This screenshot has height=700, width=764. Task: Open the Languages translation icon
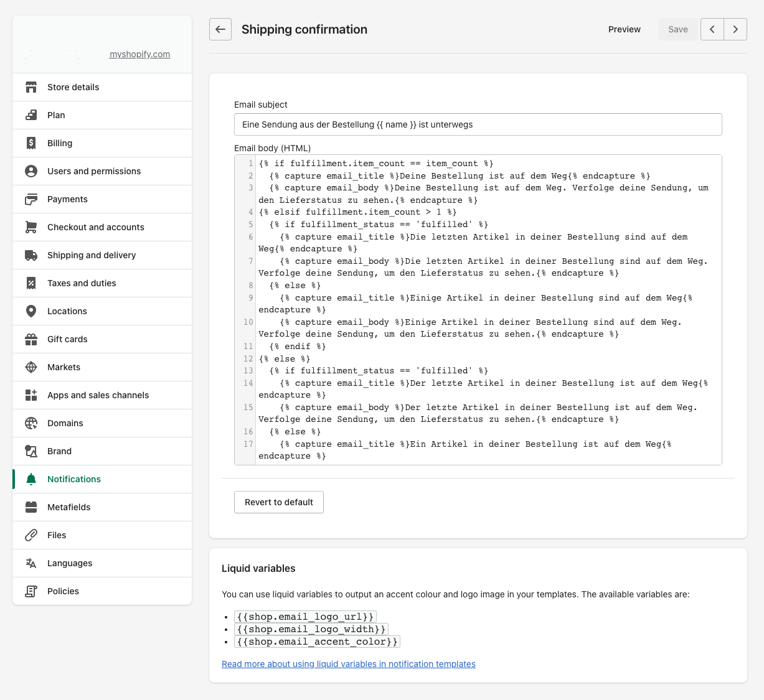[31, 563]
